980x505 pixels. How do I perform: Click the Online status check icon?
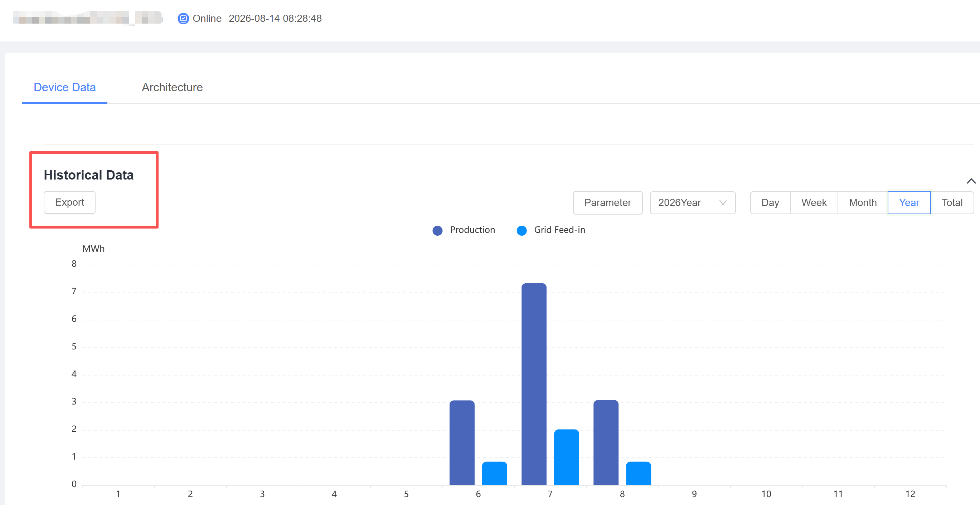tap(183, 18)
